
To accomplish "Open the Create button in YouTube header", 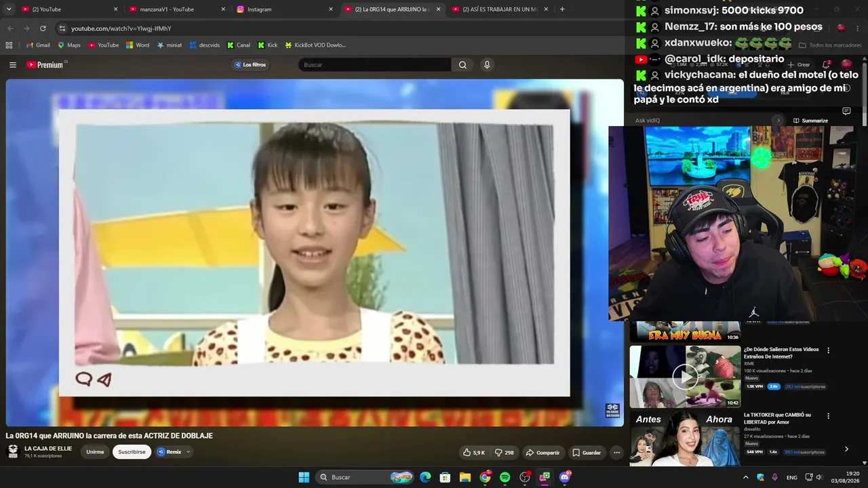I will point(799,65).
